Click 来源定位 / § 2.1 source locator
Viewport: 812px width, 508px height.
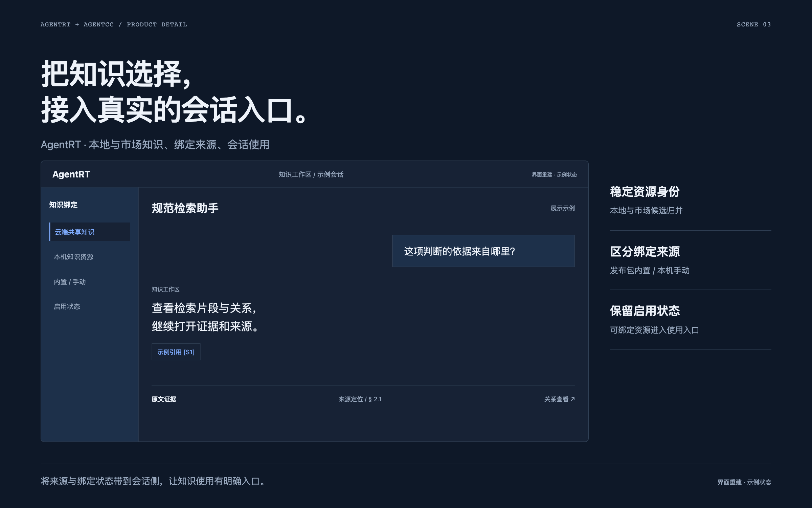click(360, 399)
